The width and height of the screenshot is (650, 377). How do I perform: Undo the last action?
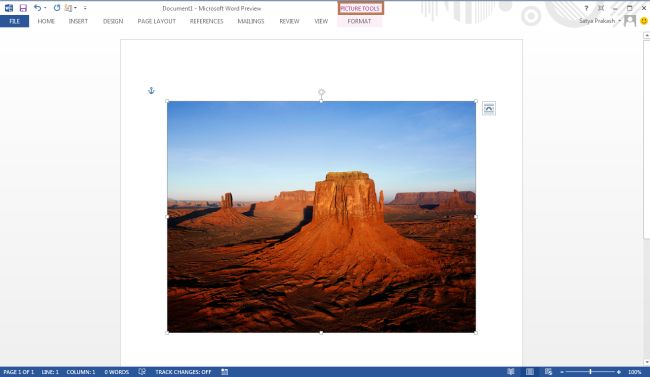pyautogui.click(x=37, y=7)
